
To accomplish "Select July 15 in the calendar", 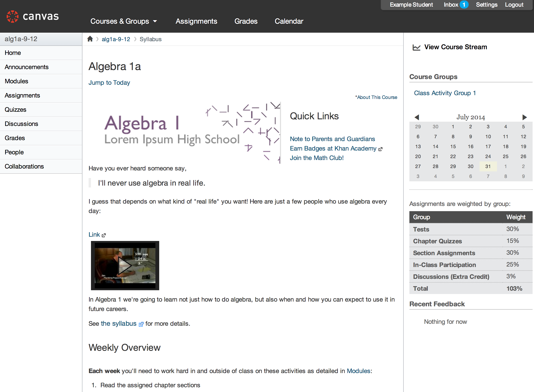I will pyautogui.click(x=453, y=147).
